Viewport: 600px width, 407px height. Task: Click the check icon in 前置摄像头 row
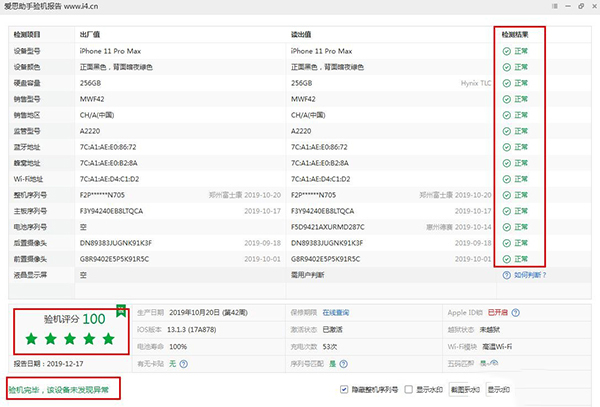pyautogui.click(x=507, y=258)
